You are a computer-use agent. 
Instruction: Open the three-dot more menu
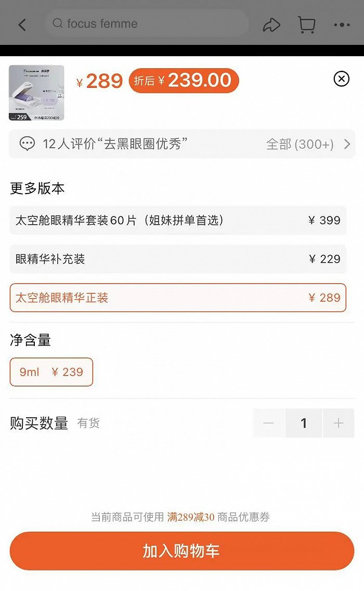tap(342, 24)
